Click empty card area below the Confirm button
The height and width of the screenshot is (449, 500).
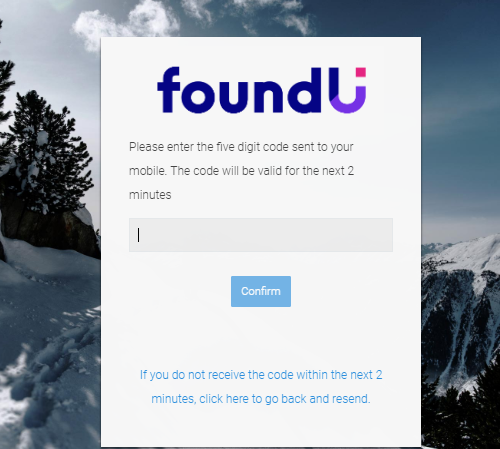261,337
